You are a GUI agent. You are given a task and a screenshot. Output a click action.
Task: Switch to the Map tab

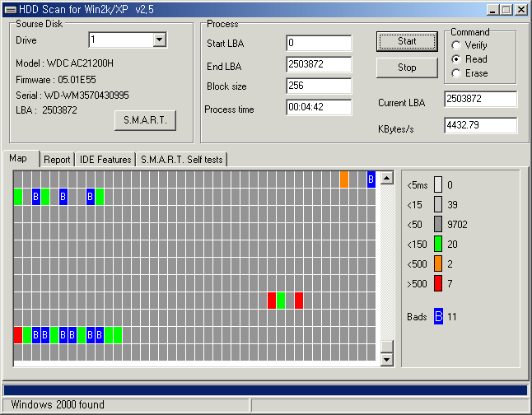coord(21,158)
